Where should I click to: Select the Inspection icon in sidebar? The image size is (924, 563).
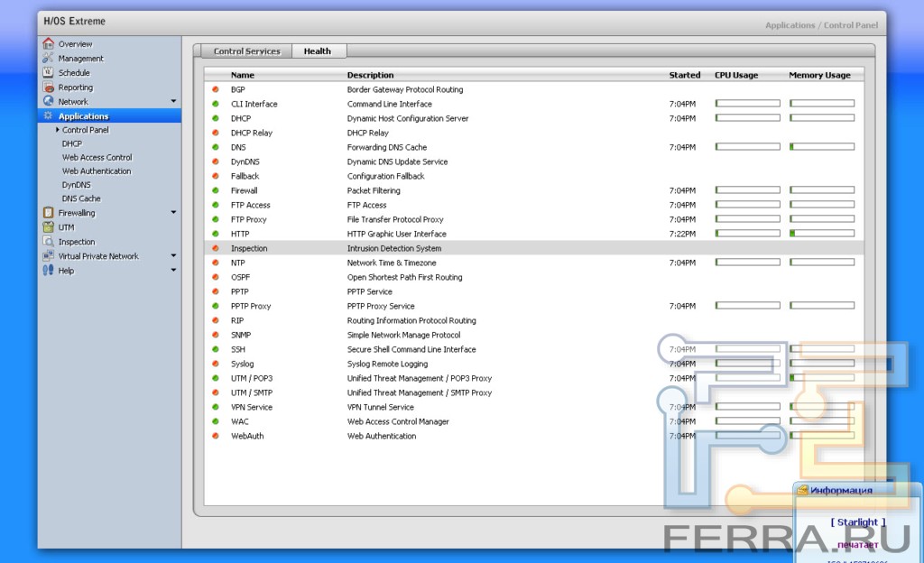click(48, 242)
